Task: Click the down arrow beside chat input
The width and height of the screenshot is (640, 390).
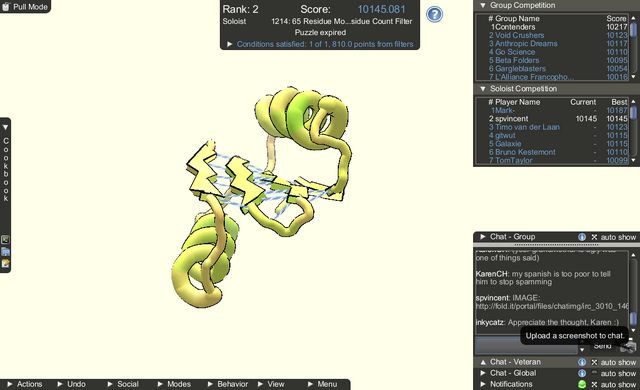Action: (582, 350)
